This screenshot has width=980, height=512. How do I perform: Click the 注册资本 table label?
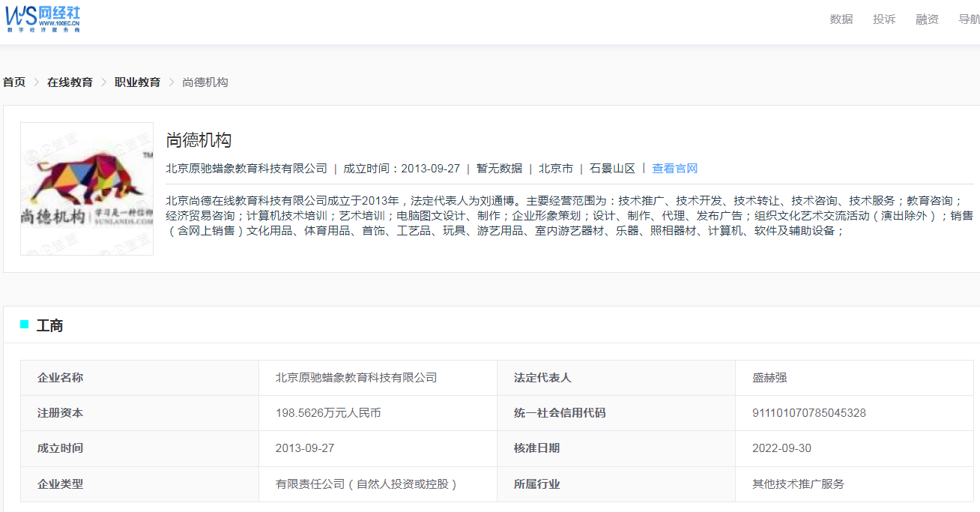[x=61, y=413]
